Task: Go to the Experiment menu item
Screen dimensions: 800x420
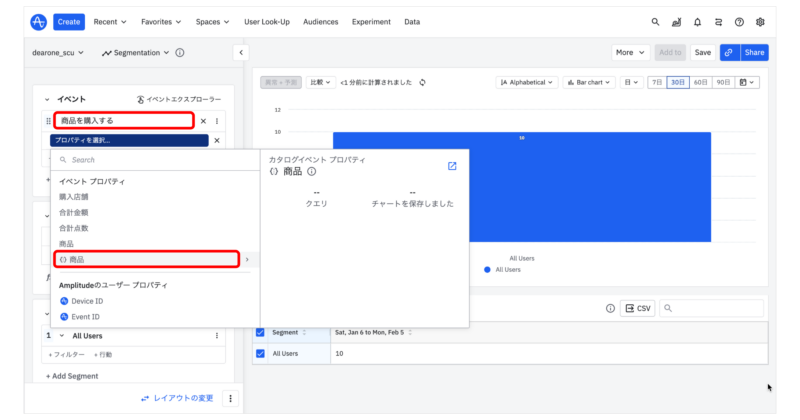Action: (371, 21)
